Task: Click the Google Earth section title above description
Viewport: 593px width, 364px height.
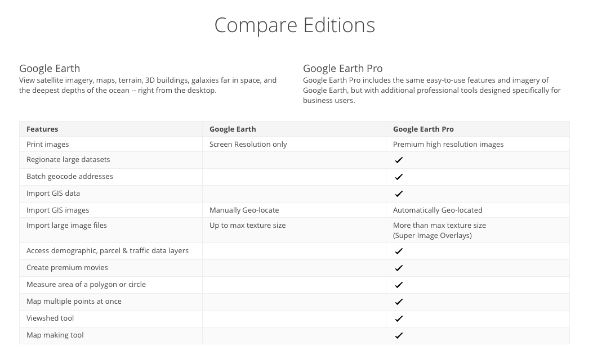Action: (50, 69)
